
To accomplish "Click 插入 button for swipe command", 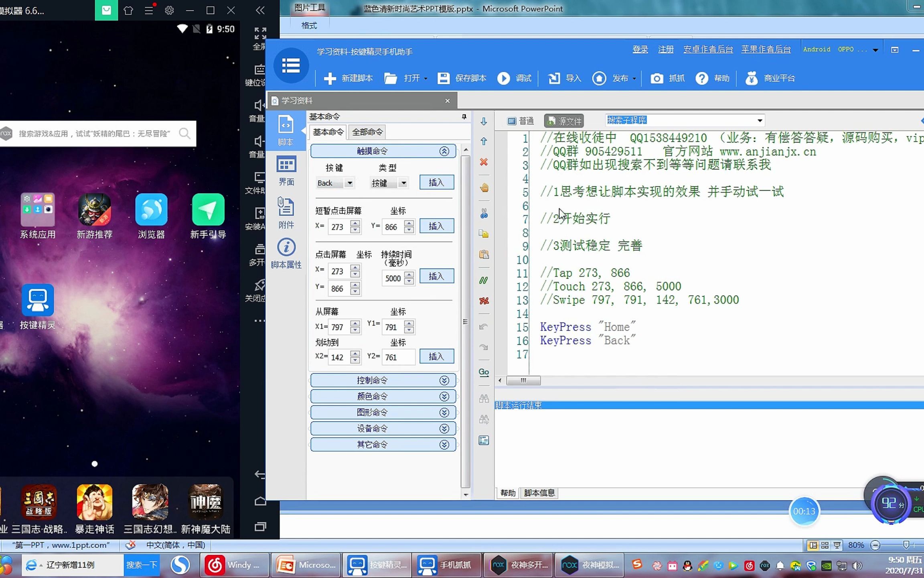I will pyautogui.click(x=436, y=356).
